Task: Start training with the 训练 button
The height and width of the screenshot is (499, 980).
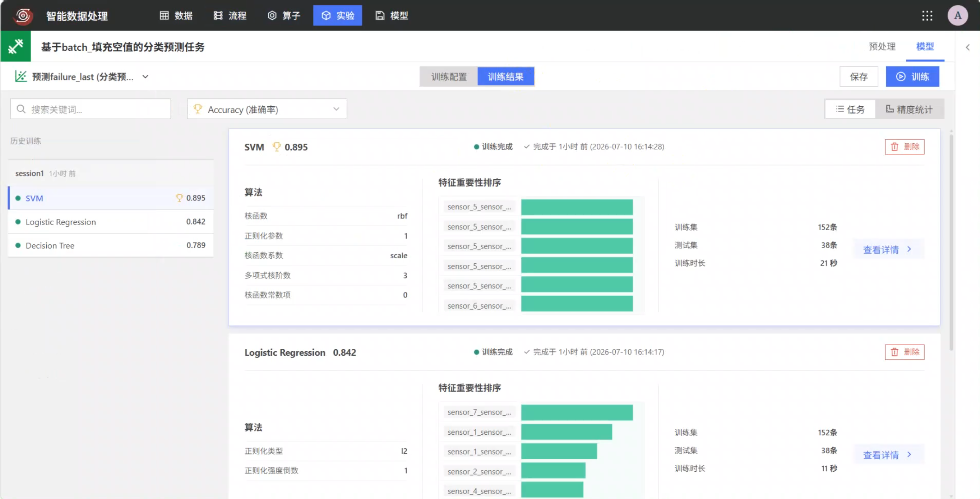Action: [912, 77]
